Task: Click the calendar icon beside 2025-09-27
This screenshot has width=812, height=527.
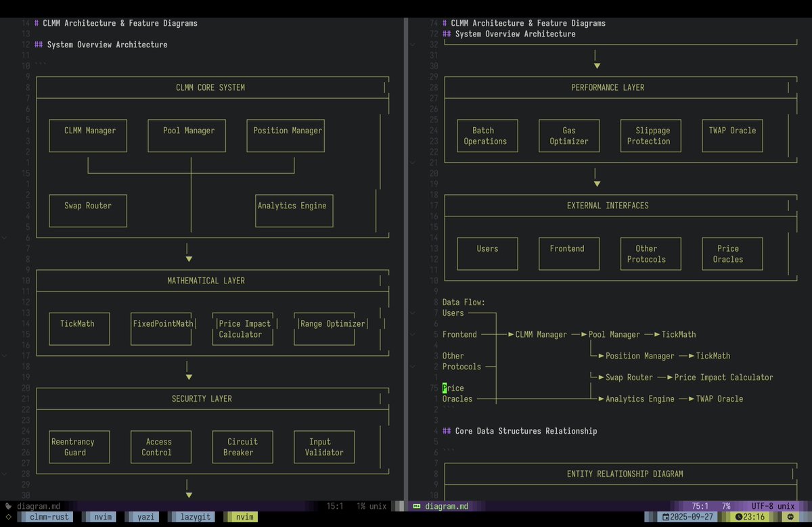Action: pos(666,517)
